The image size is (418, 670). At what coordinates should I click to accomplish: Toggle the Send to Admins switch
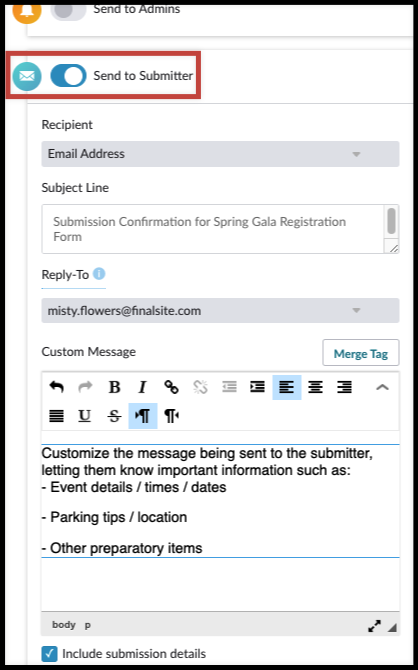click(x=68, y=11)
